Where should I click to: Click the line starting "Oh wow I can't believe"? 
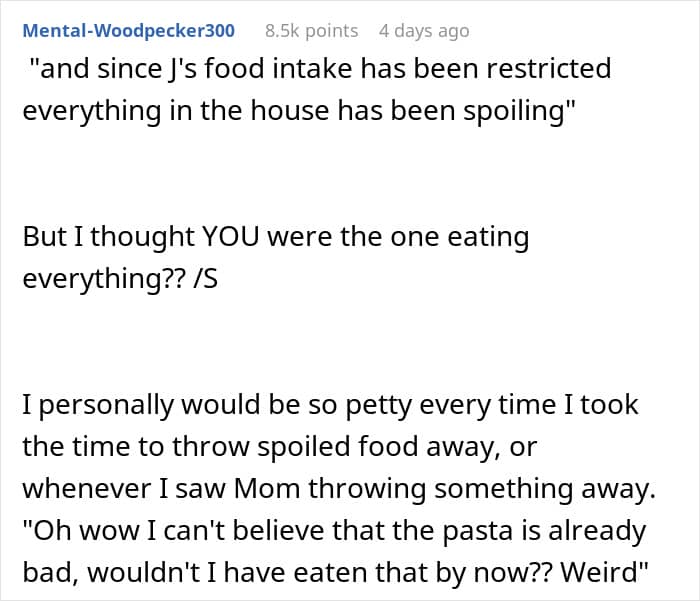point(335,531)
